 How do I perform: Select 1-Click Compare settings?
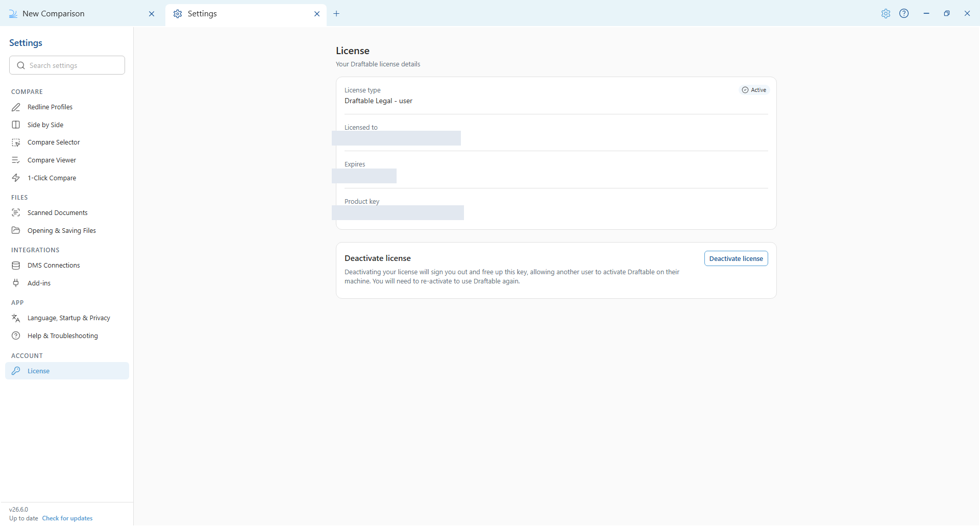tap(67, 178)
